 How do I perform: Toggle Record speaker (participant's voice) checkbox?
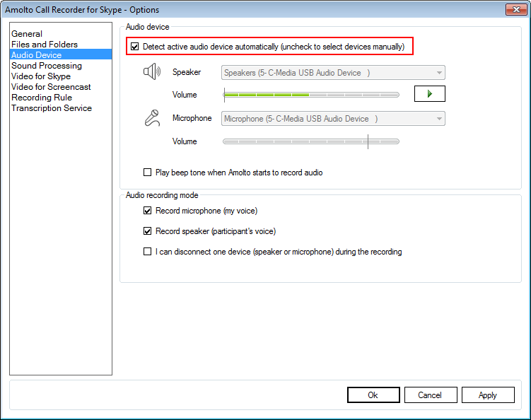click(147, 231)
